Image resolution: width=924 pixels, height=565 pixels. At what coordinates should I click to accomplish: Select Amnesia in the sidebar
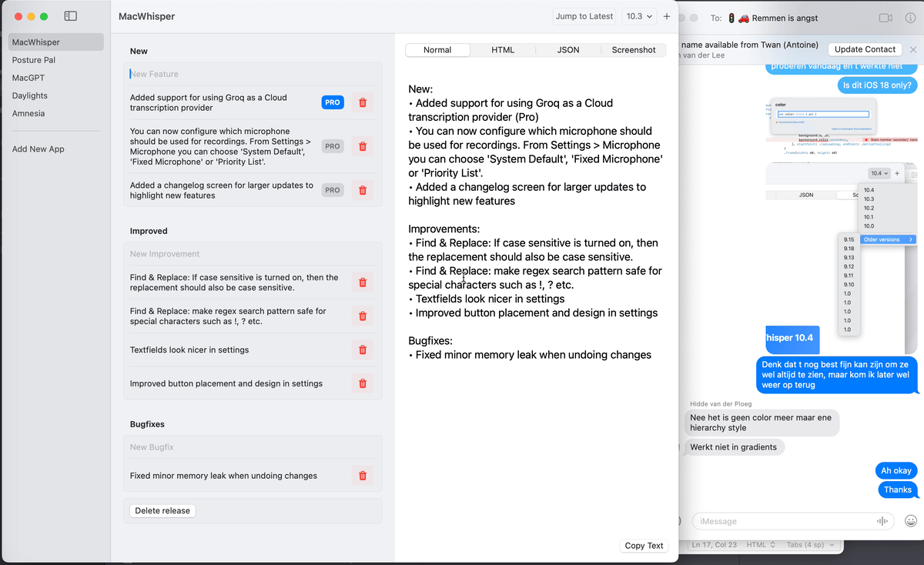55,113
